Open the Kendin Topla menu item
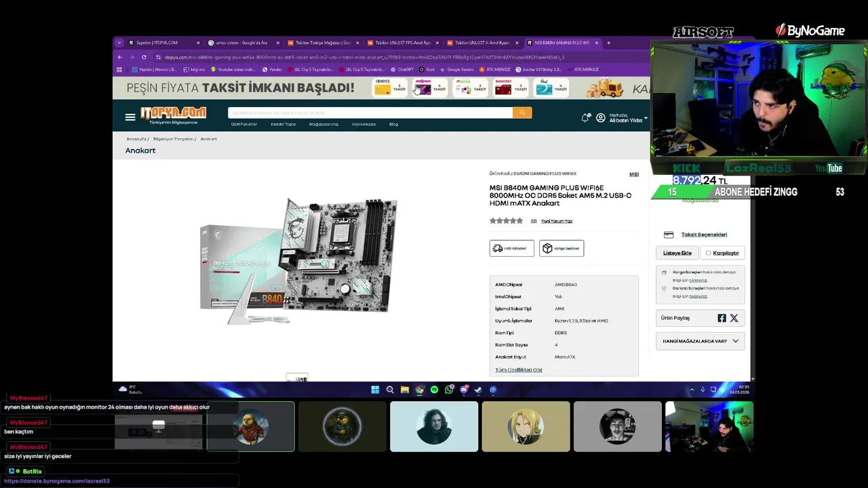This screenshot has width=868, height=488. pos(283,124)
